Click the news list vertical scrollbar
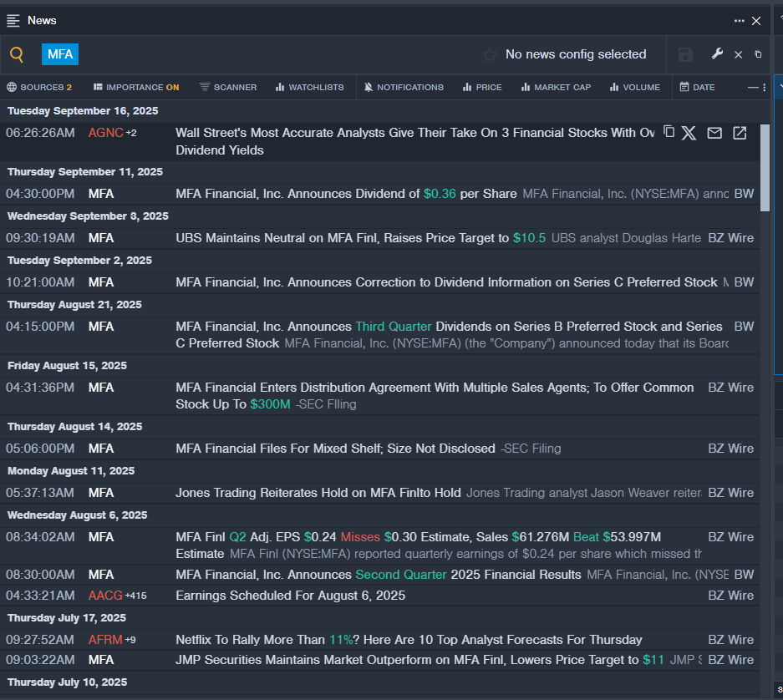 pos(765,167)
